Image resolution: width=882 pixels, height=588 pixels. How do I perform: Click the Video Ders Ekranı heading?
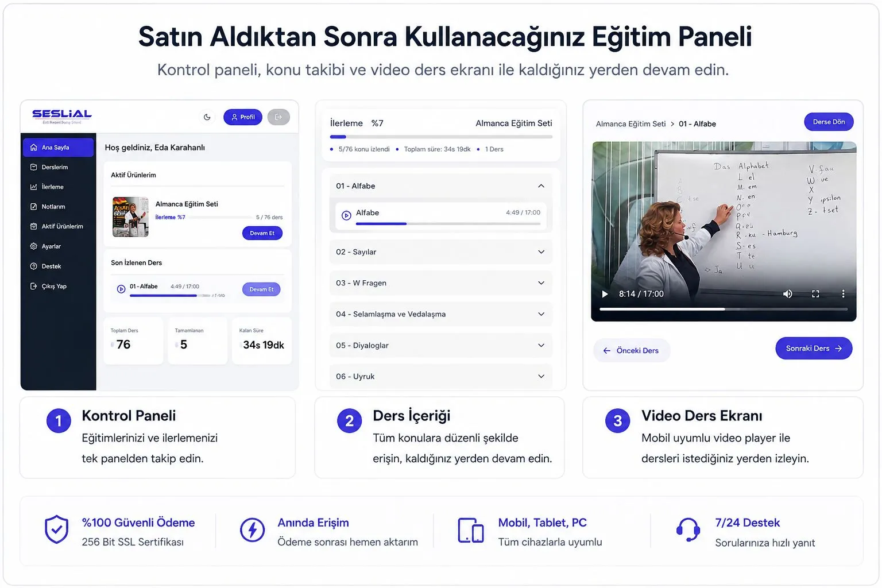[x=702, y=416]
